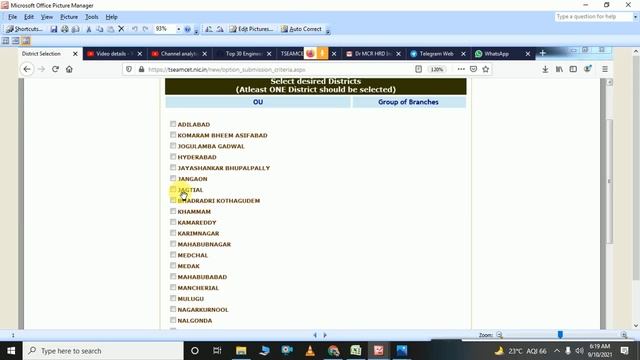Open Type a question dropdown arrow
The width and height of the screenshot is (640, 360).
tap(635, 17)
